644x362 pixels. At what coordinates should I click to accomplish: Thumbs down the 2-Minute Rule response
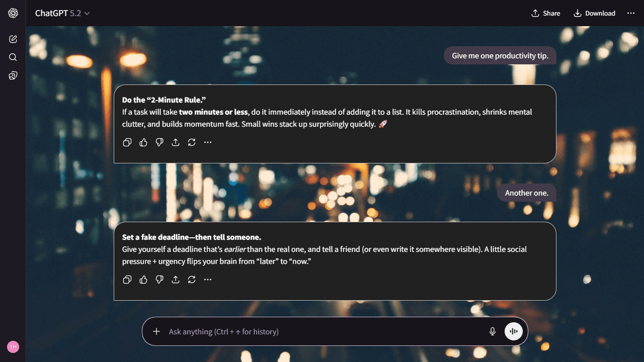pyautogui.click(x=159, y=142)
